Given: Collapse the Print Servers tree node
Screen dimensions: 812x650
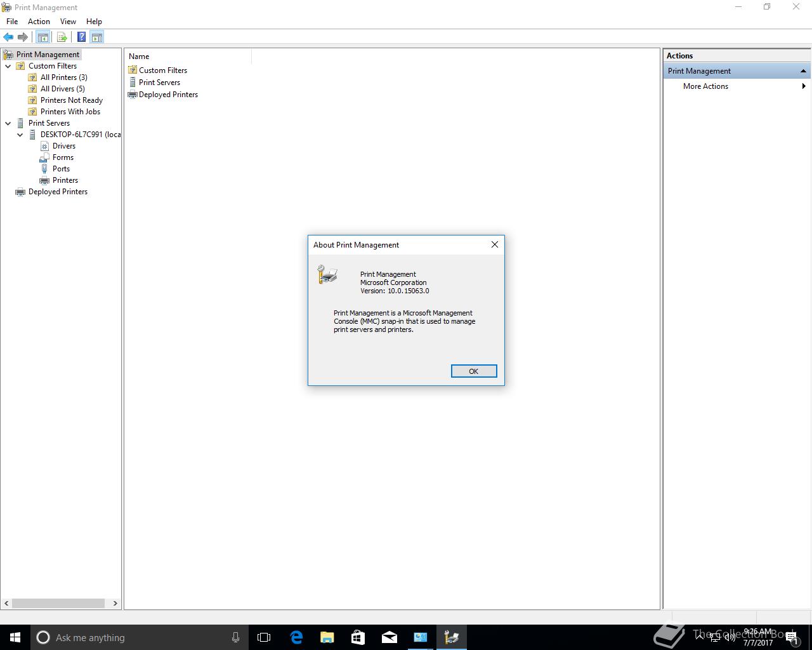Looking at the screenshot, I should (x=8, y=123).
